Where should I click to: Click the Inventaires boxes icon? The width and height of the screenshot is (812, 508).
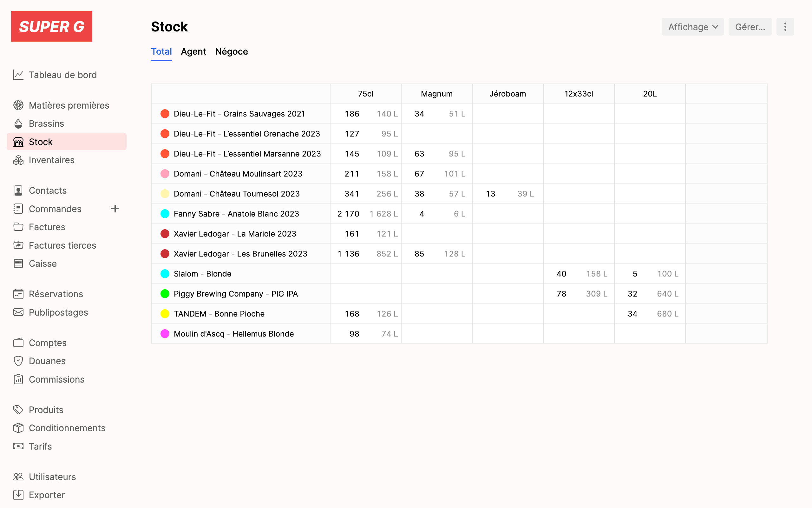[x=18, y=160]
